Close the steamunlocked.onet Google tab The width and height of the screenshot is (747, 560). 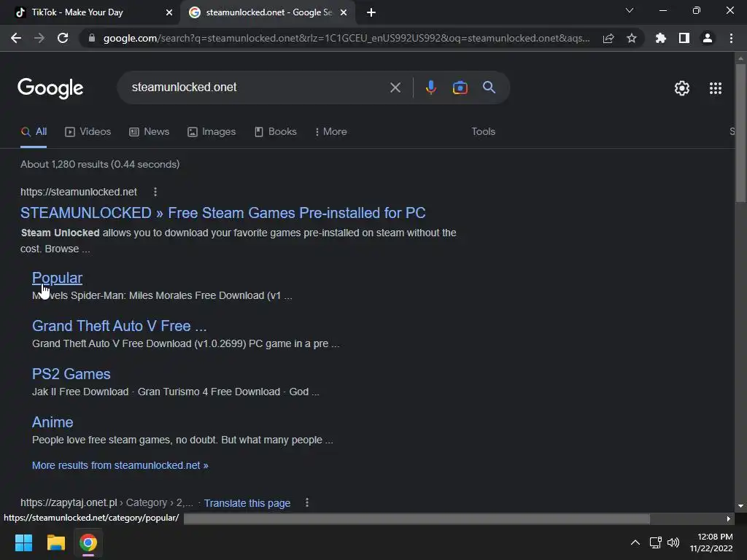[x=344, y=13]
